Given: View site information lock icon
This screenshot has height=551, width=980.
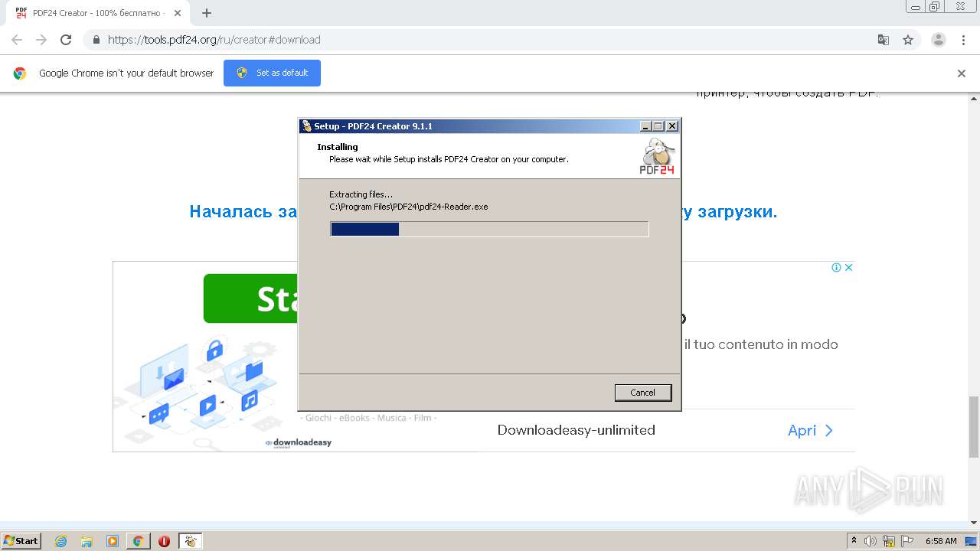Looking at the screenshot, I should click(96, 40).
